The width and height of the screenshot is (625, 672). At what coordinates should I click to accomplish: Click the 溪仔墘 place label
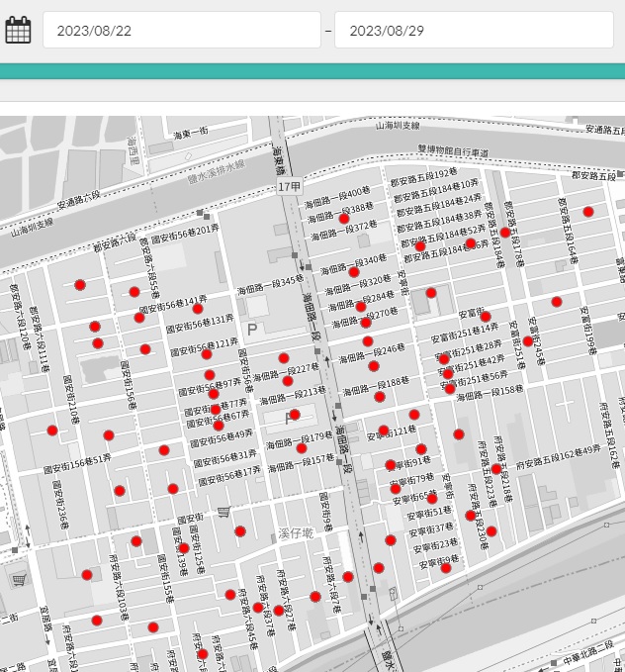[295, 532]
